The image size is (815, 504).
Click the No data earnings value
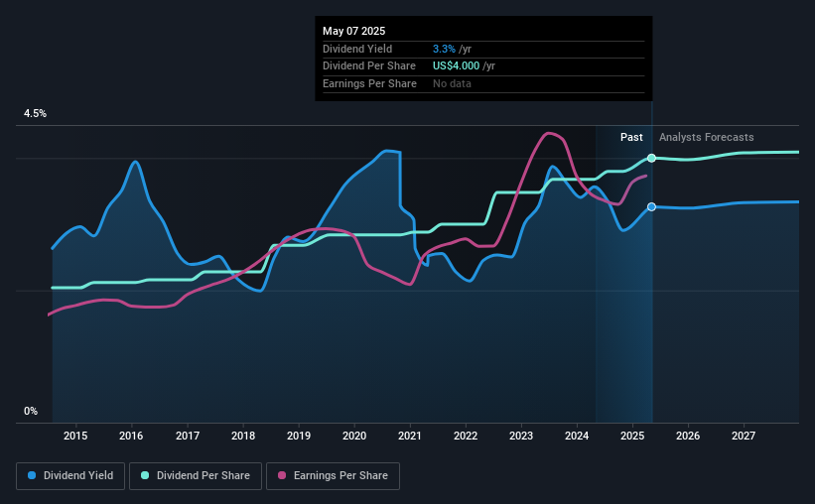[452, 83]
